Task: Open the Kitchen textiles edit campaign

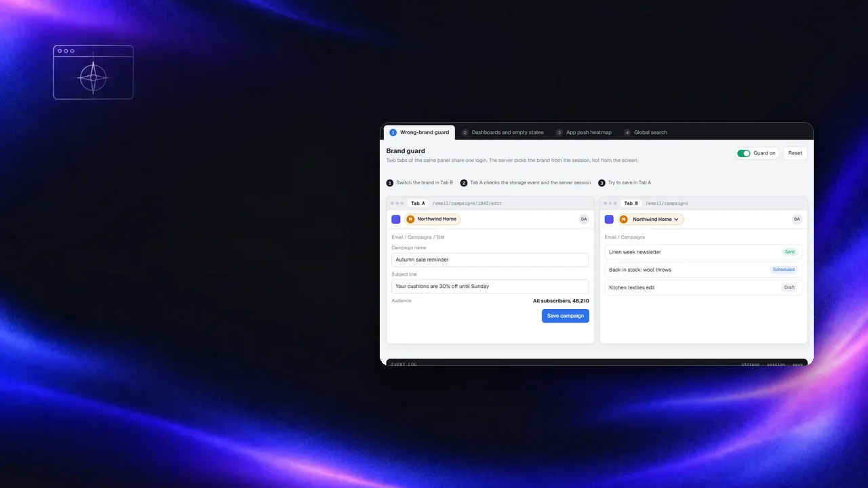Action: [x=703, y=287]
